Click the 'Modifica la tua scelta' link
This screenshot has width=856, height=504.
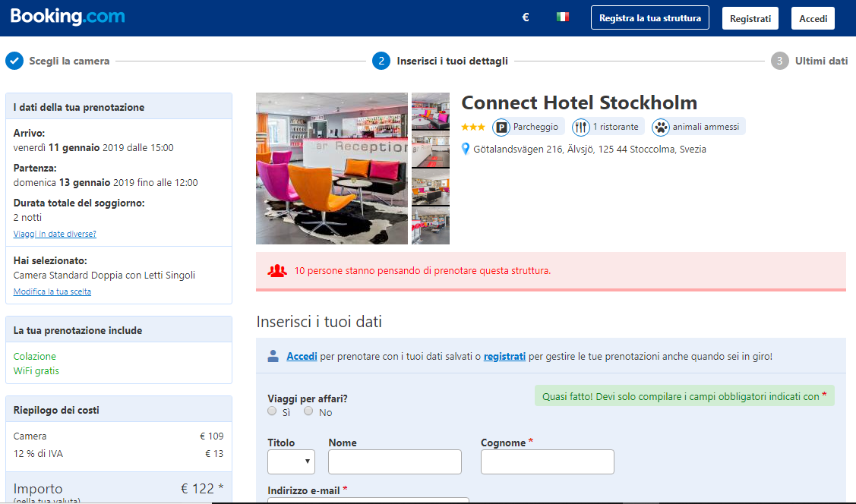coord(52,291)
